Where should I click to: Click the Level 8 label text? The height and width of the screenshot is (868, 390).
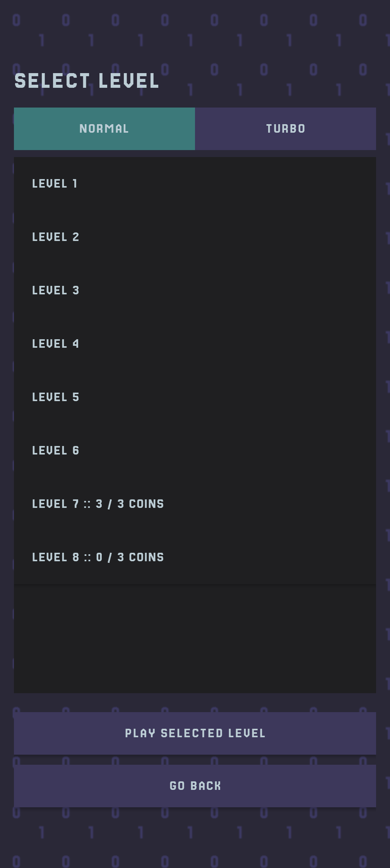coord(55,557)
